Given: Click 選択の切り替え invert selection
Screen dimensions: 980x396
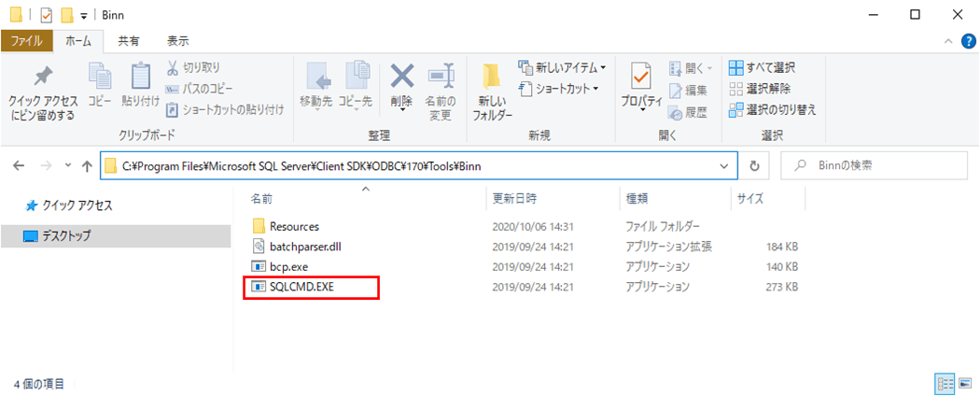Looking at the screenshot, I should [x=772, y=109].
